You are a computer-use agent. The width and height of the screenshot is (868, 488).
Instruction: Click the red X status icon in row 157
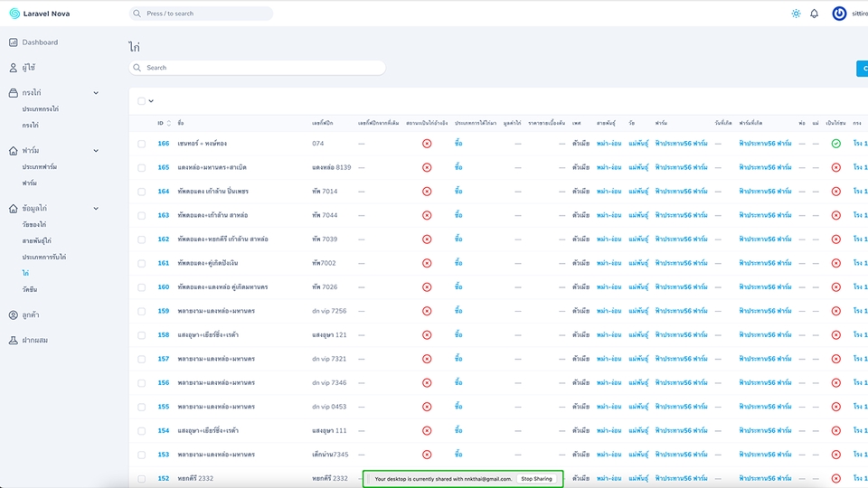(x=427, y=359)
